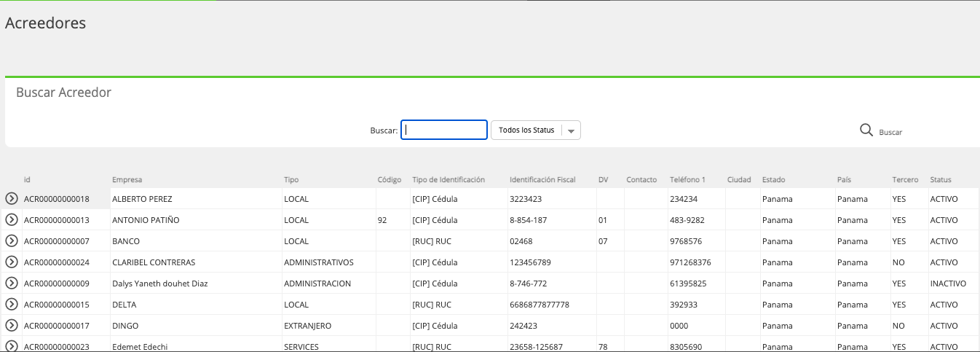
Task: Sort by the Status column header
Action: [x=941, y=179]
